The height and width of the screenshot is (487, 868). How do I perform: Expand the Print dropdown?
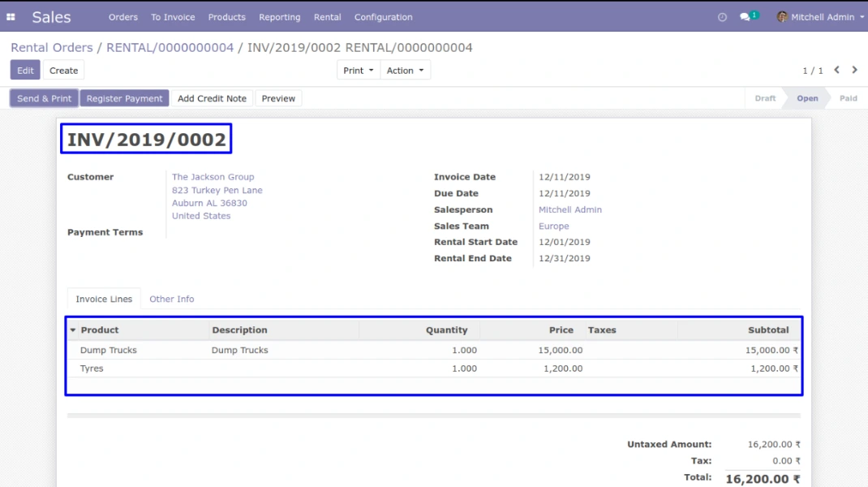pos(358,71)
